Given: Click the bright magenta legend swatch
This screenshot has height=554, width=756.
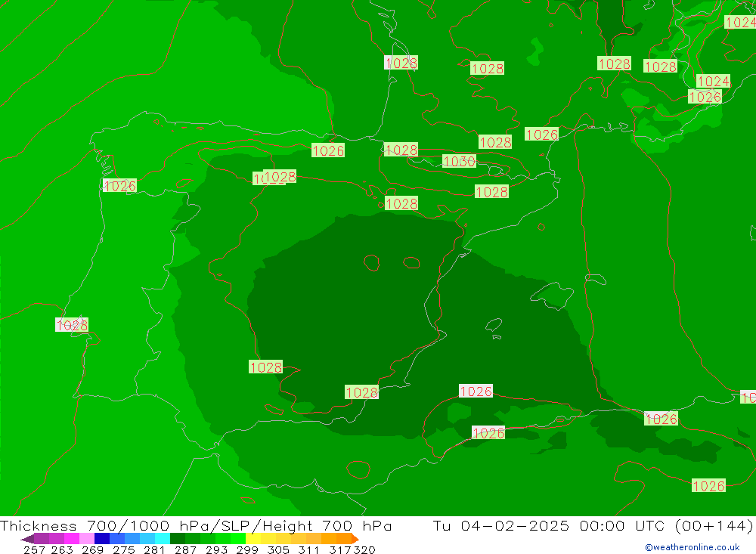Looking at the screenshot, I should click(72, 539).
